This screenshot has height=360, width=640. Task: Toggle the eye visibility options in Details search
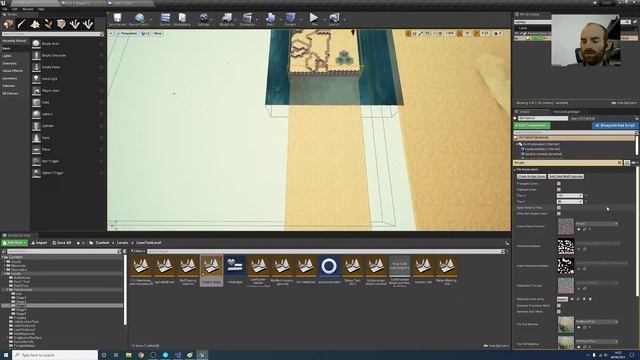pyautogui.click(x=634, y=163)
